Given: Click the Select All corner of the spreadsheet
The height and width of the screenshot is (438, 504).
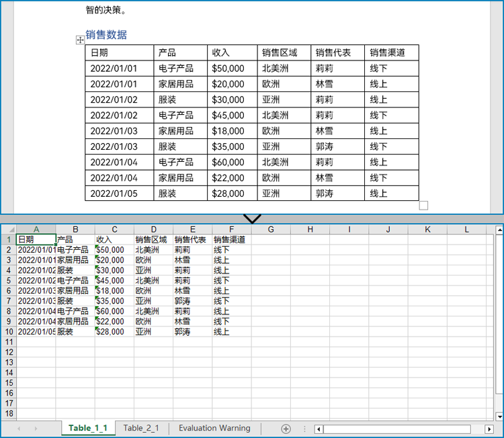Looking at the screenshot, I should click(9, 230).
